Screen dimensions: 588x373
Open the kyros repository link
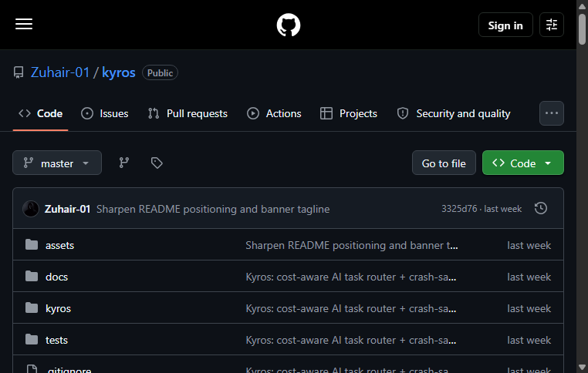coord(119,72)
